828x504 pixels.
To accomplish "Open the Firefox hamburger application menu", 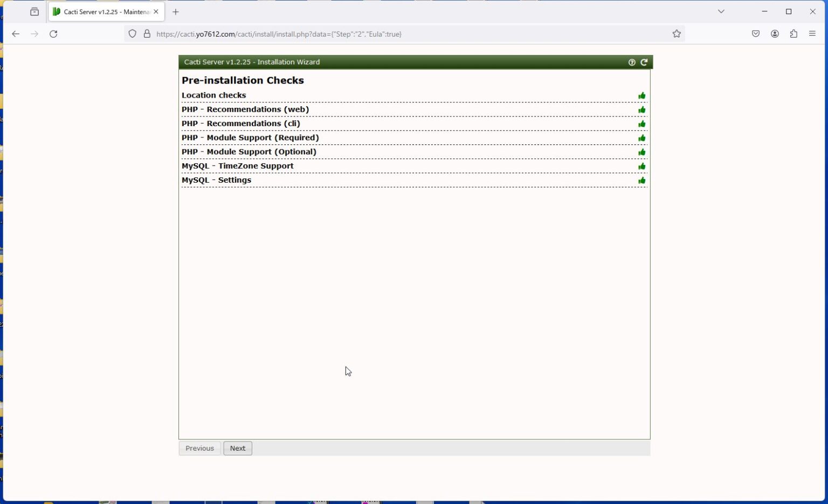I will point(812,34).
